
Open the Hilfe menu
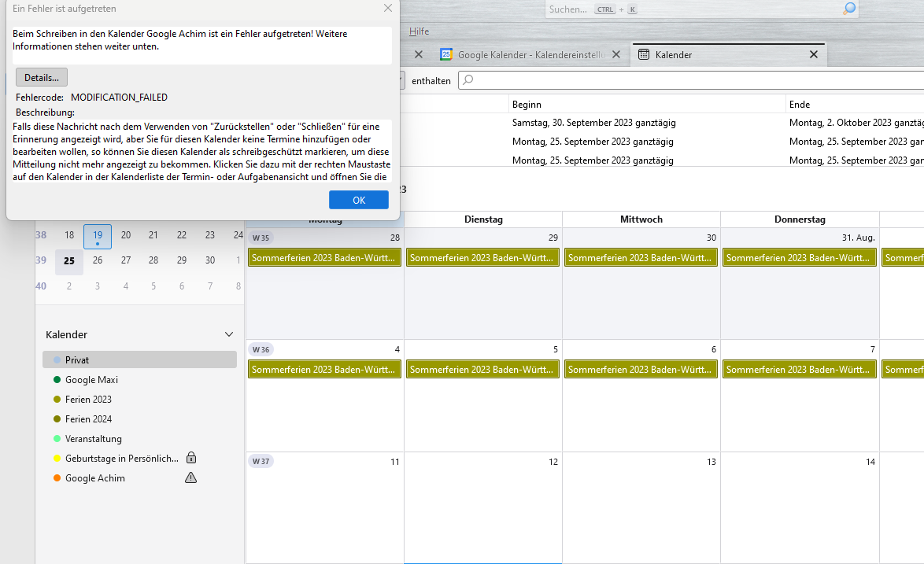[x=419, y=31]
